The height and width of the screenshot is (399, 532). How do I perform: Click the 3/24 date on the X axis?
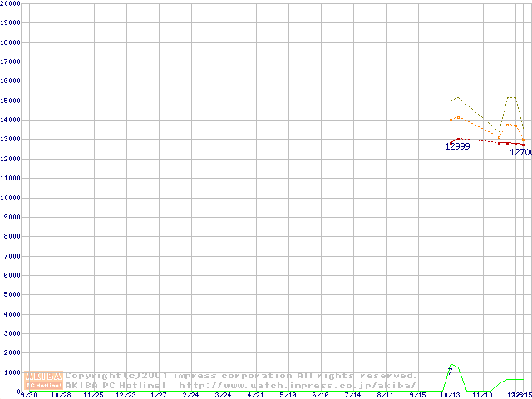(223, 395)
